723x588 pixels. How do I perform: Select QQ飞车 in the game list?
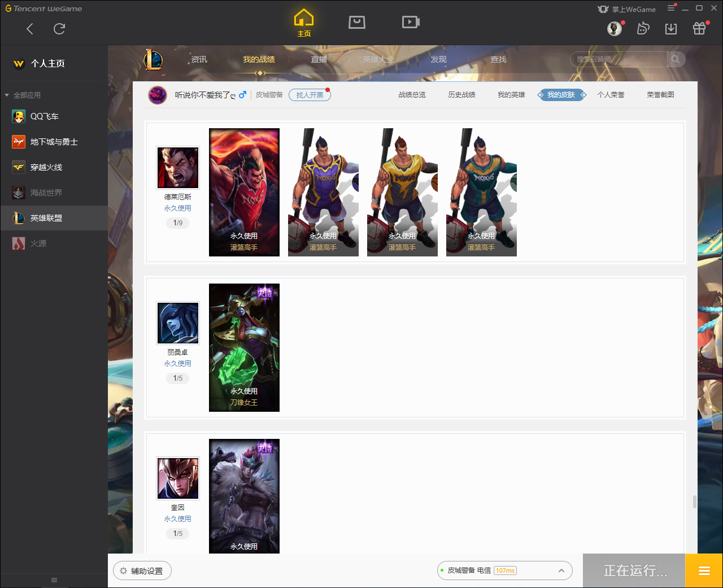(x=54, y=116)
